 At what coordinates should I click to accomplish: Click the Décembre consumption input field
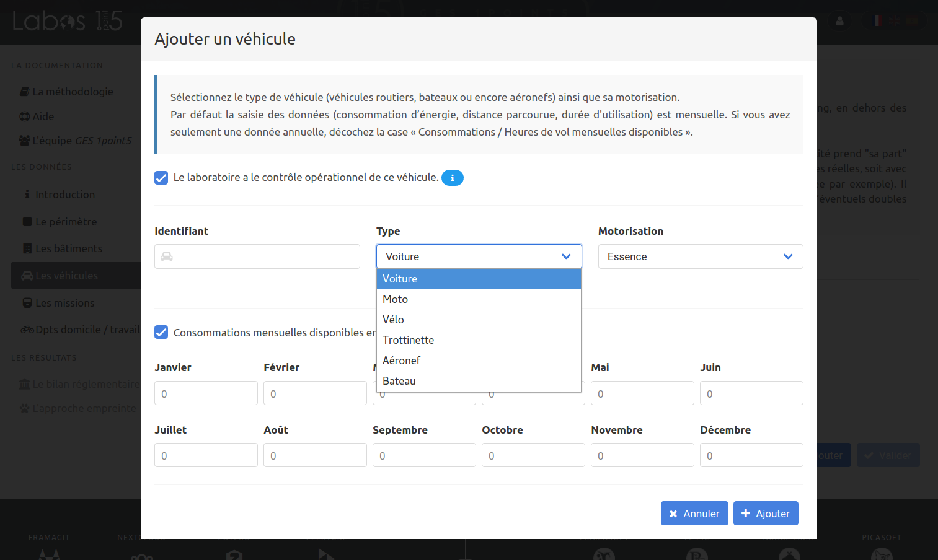pyautogui.click(x=751, y=455)
